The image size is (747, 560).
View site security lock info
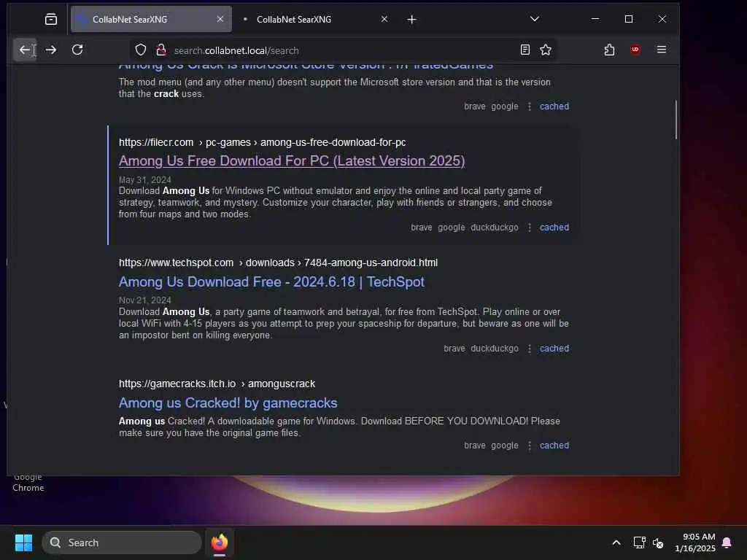point(161,50)
